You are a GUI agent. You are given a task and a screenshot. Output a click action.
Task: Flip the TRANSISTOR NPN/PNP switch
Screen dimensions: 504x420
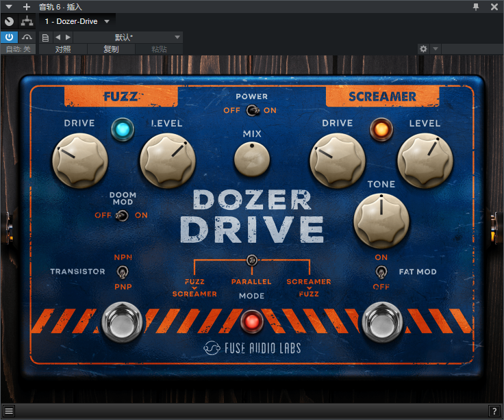[x=123, y=272]
